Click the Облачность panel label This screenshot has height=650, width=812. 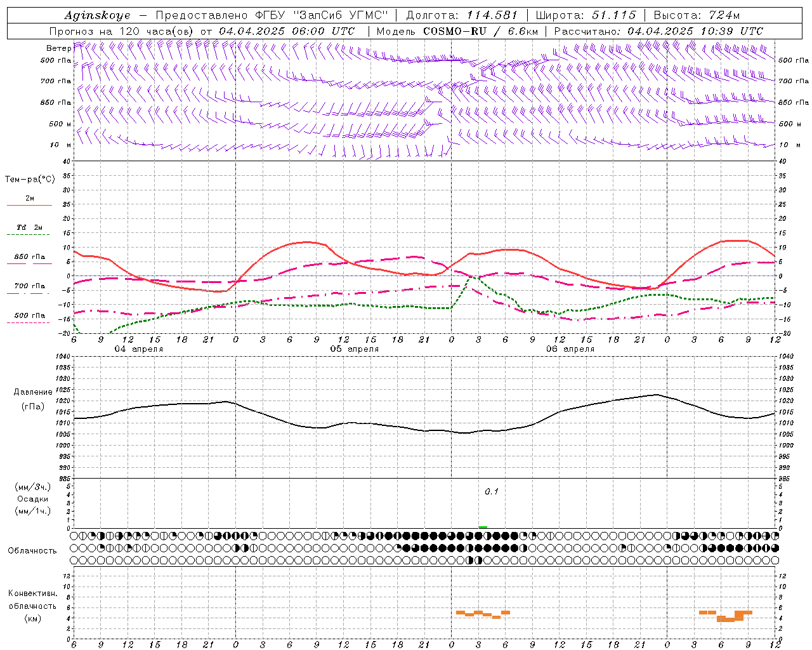[x=32, y=550]
